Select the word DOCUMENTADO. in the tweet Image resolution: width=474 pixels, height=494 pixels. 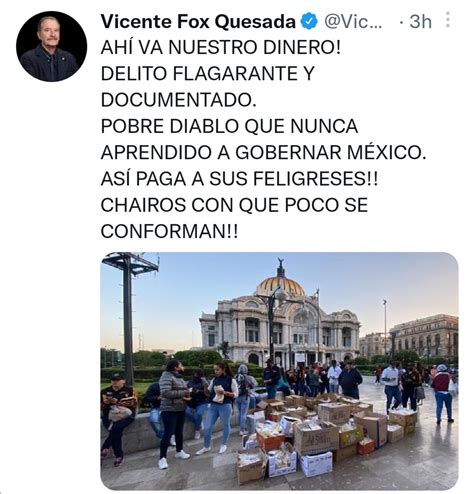click(179, 100)
